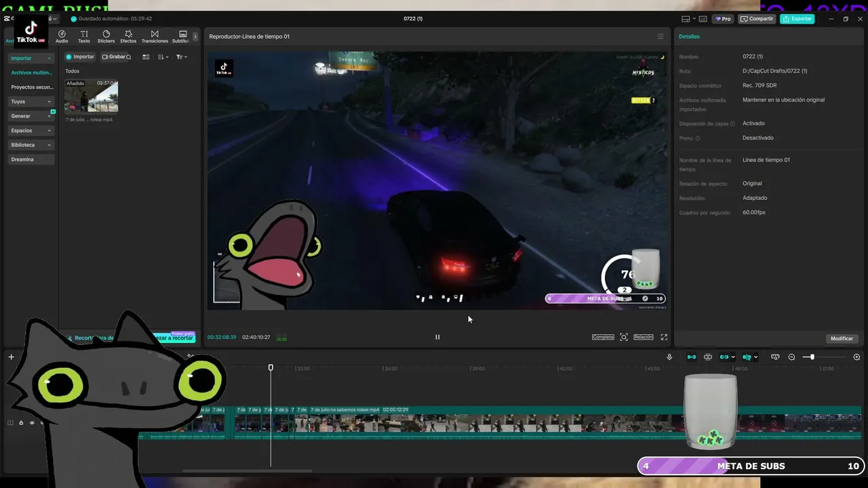The height and width of the screenshot is (488, 868).
Task: Click info icon beside Disposición de capas
Action: (732, 124)
